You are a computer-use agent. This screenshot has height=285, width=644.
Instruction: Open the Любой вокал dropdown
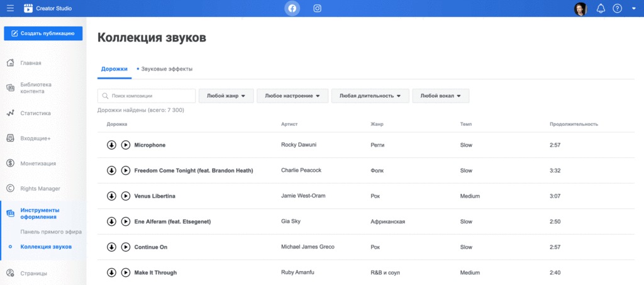tap(440, 96)
